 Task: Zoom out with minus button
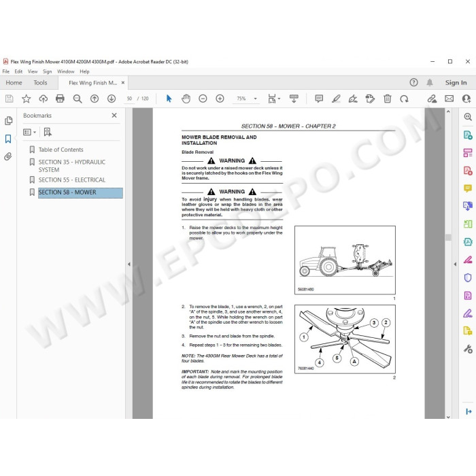(x=203, y=99)
